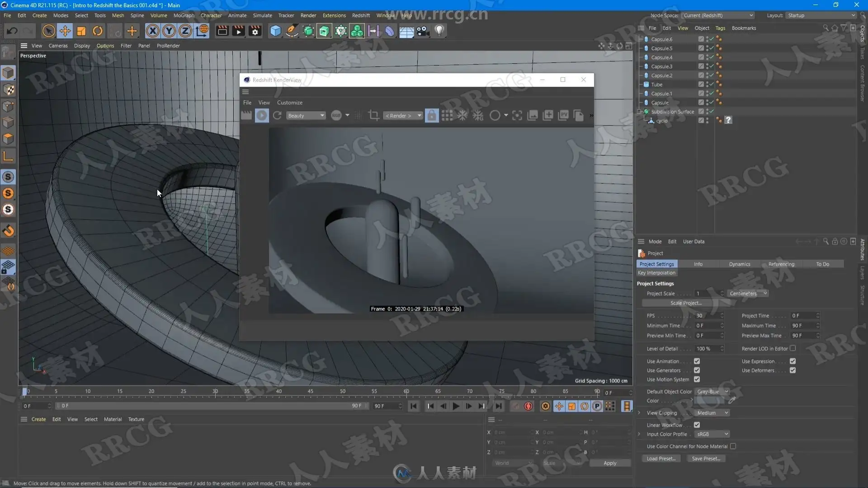This screenshot has width=868, height=488.
Task: Open Edit Render Settings icon
Action: point(255,31)
